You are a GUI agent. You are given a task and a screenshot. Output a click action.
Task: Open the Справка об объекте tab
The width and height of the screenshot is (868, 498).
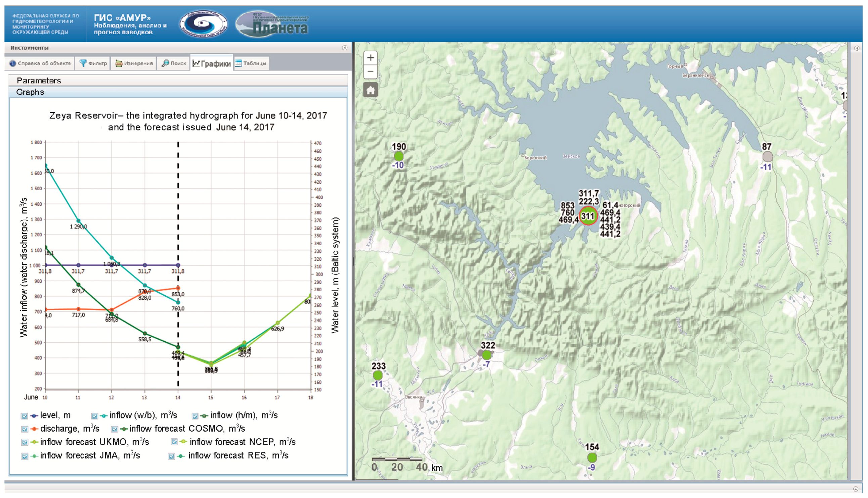coord(40,63)
